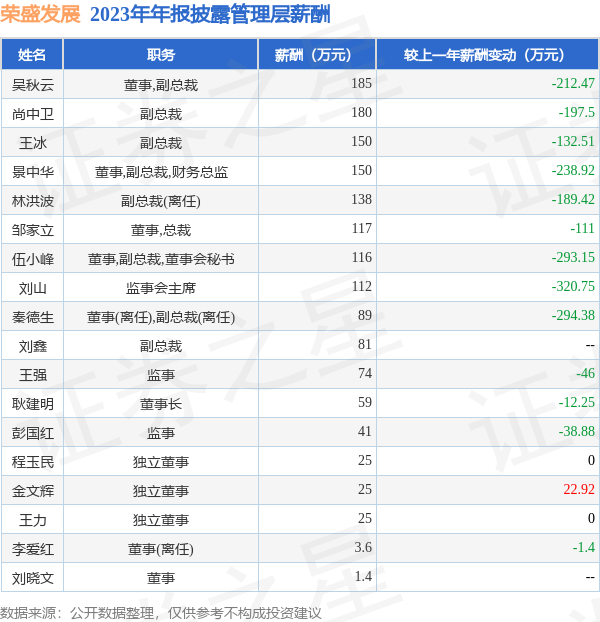This screenshot has width=600, height=622.
Task: Select the name 程玉民
Action: pos(33,462)
